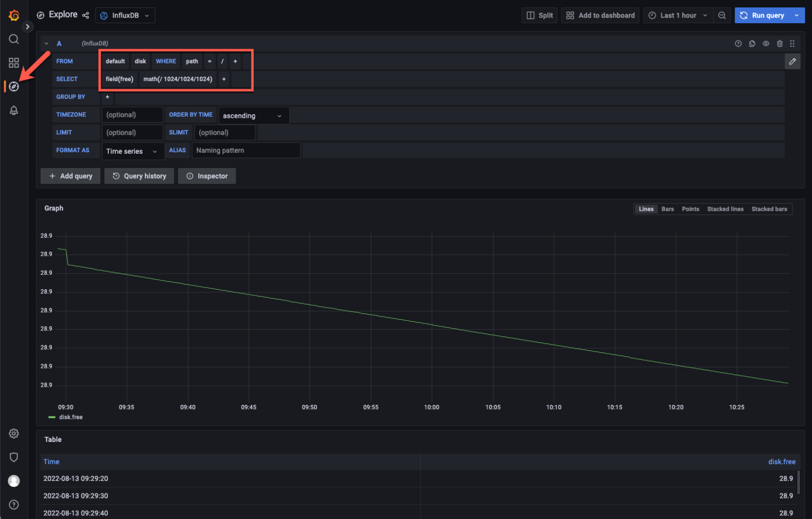Enable Stacked bars graph style
Viewport: 812px width, 519px height.
769,209
